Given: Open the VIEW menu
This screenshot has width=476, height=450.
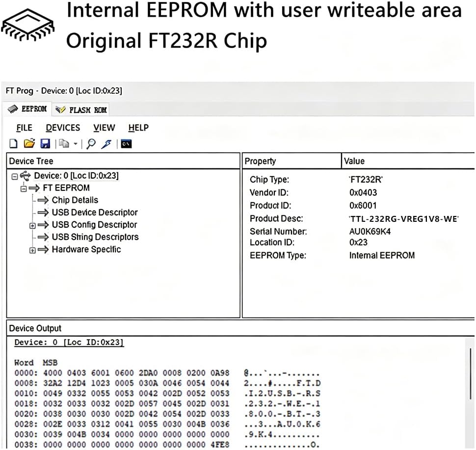Looking at the screenshot, I should [x=104, y=128].
